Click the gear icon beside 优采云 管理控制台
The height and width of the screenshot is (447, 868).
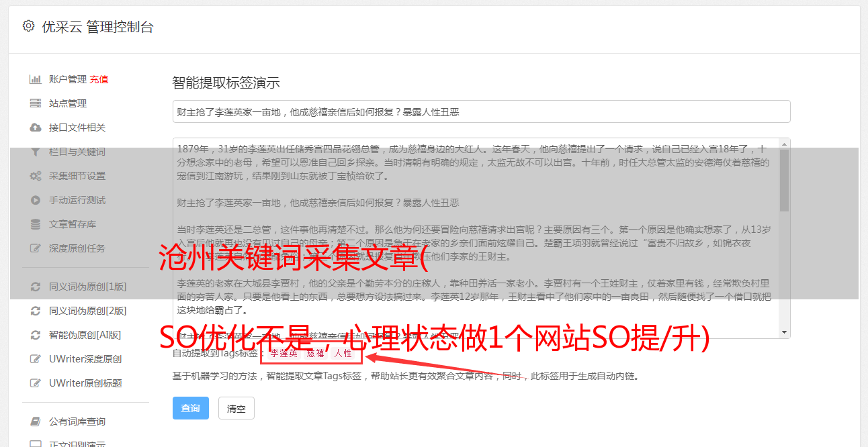click(x=28, y=26)
